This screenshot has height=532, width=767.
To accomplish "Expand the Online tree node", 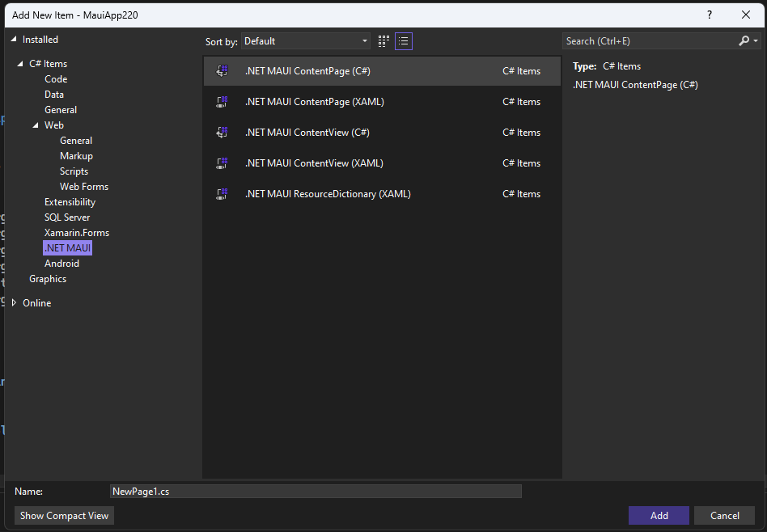I will [x=14, y=302].
